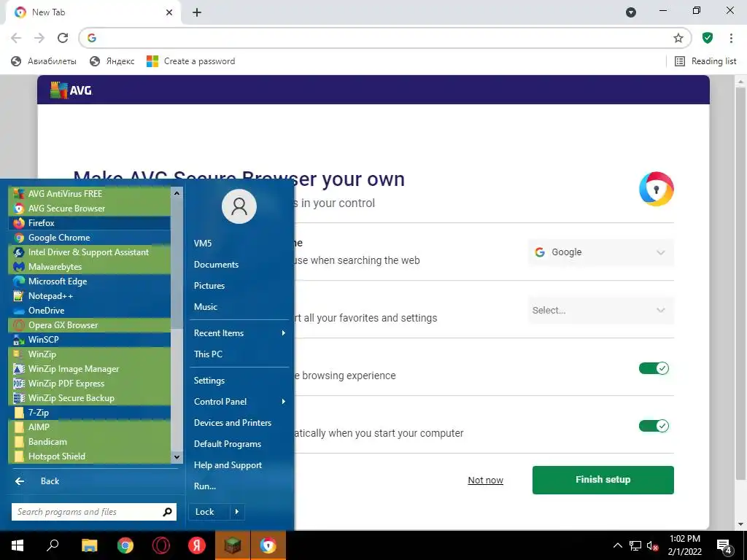Open Default Programs

(x=228, y=444)
